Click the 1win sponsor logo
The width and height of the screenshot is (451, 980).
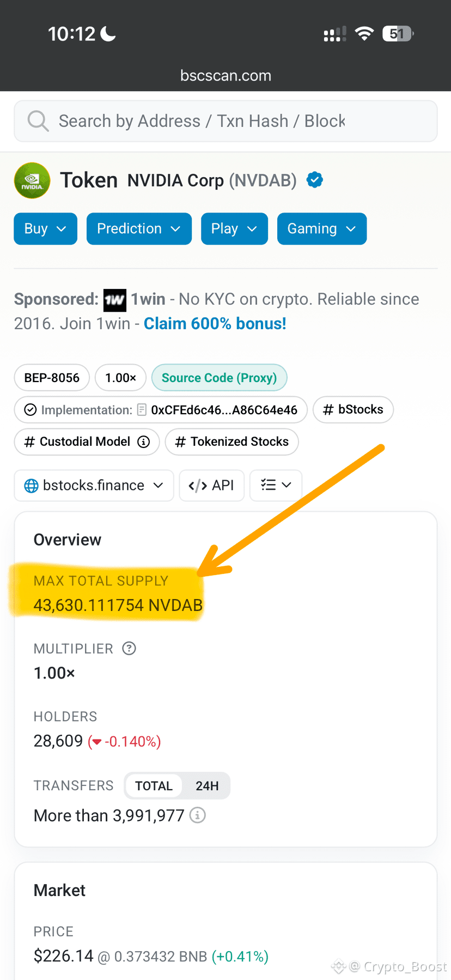click(115, 300)
